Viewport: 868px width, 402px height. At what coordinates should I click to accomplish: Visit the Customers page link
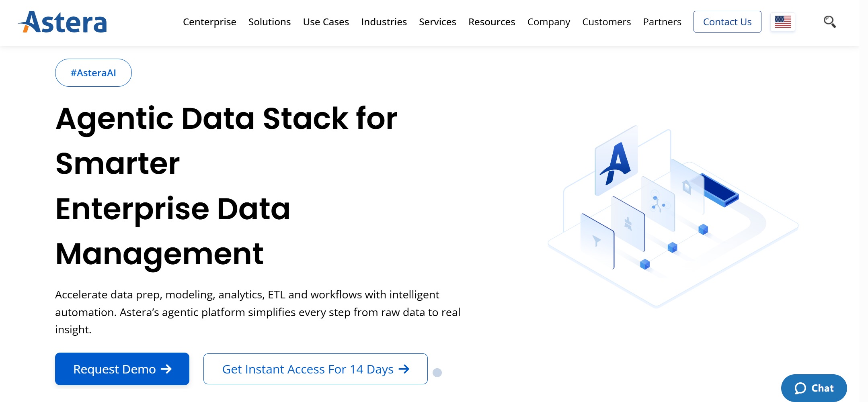tap(606, 22)
